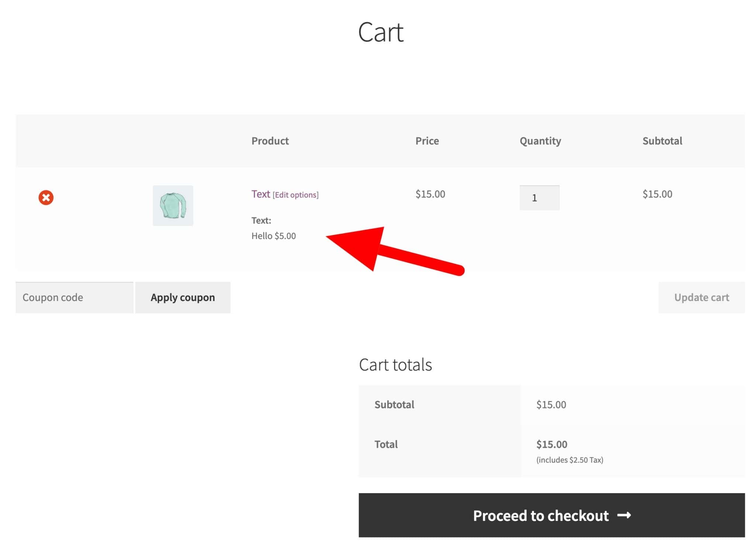This screenshot has height=550, width=756.
Task: Click the Update cart button
Action: point(701,297)
